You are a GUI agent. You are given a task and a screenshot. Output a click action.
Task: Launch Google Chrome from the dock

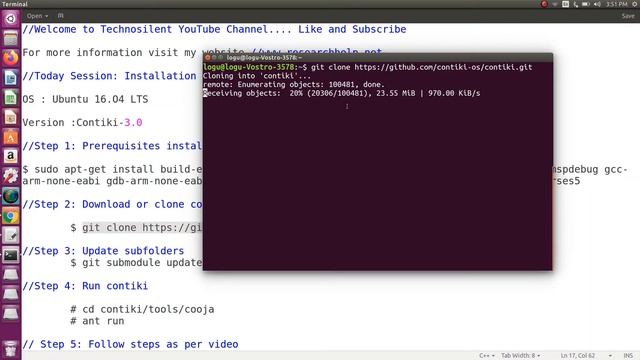11,216
